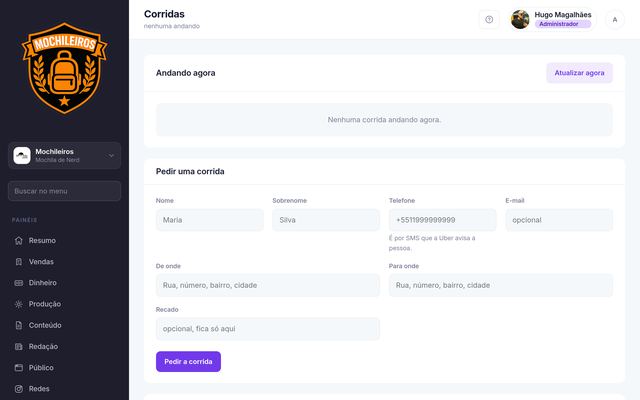
Task: Open the Conteúdo document icon
Action: coord(19,325)
